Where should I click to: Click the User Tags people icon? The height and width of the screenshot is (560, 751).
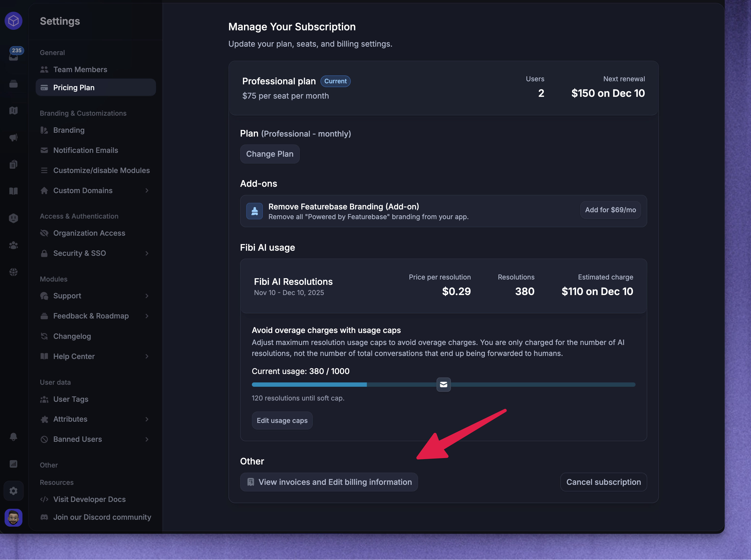[x=44, y=399]
